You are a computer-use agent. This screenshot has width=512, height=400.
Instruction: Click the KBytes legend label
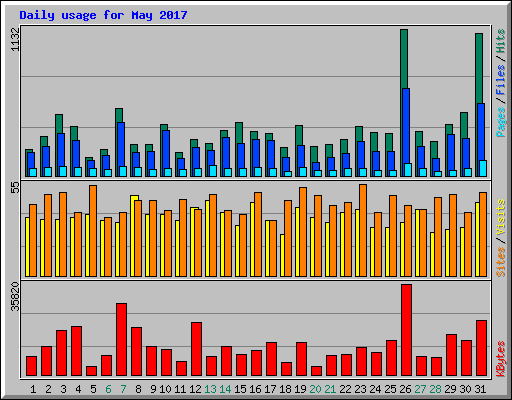click(501, 359)
